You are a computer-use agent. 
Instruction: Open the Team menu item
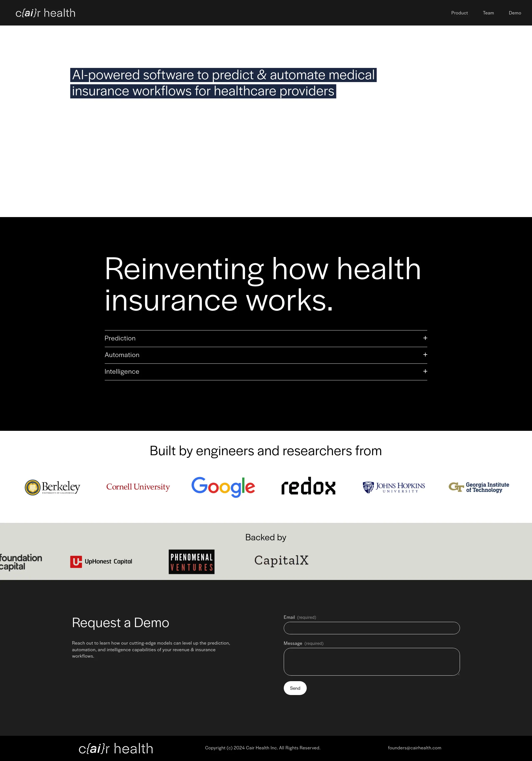click(488, 13)
